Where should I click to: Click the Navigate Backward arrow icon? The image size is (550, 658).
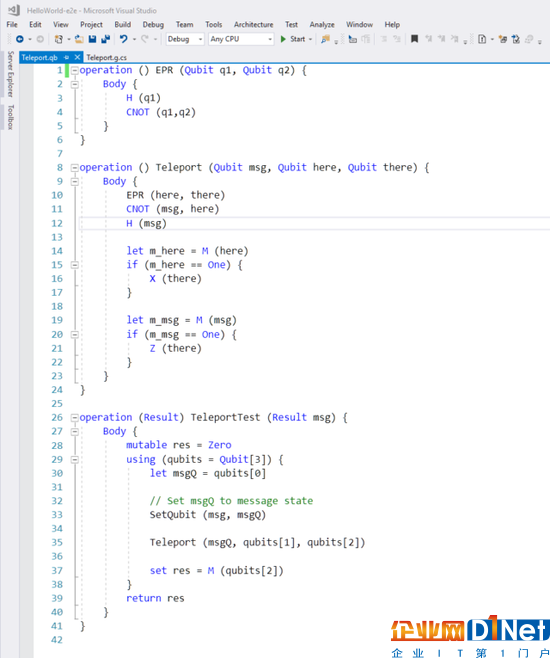20,39
